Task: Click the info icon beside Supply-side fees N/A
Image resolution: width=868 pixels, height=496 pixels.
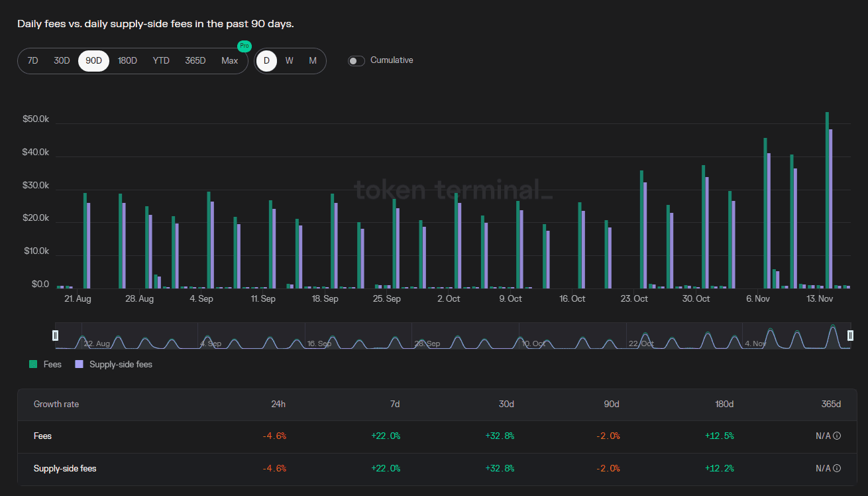Action: point(837,469)
